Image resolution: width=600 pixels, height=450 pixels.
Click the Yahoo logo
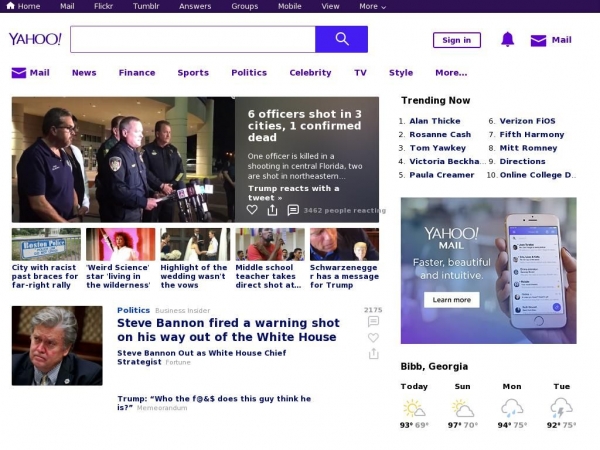pos(35,39)
